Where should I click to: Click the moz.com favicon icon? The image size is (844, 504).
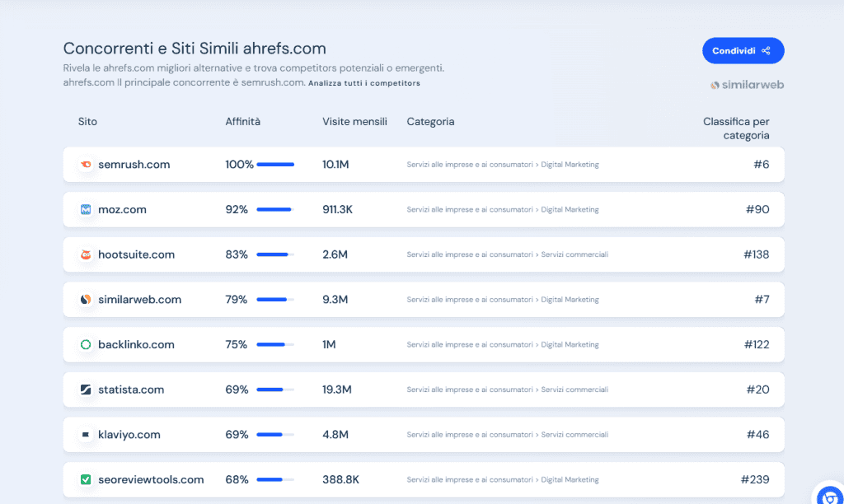pyautogui.click(x=86, y=210)
